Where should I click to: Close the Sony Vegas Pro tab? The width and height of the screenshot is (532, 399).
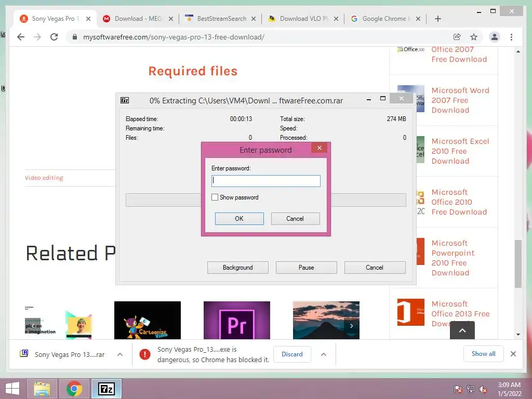[x=88, y=19]
